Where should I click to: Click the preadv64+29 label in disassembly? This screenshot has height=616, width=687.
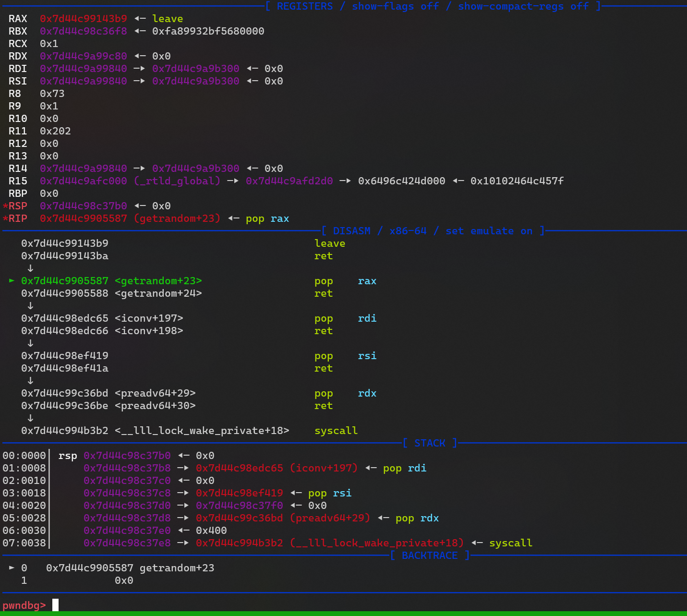(155, 393)
